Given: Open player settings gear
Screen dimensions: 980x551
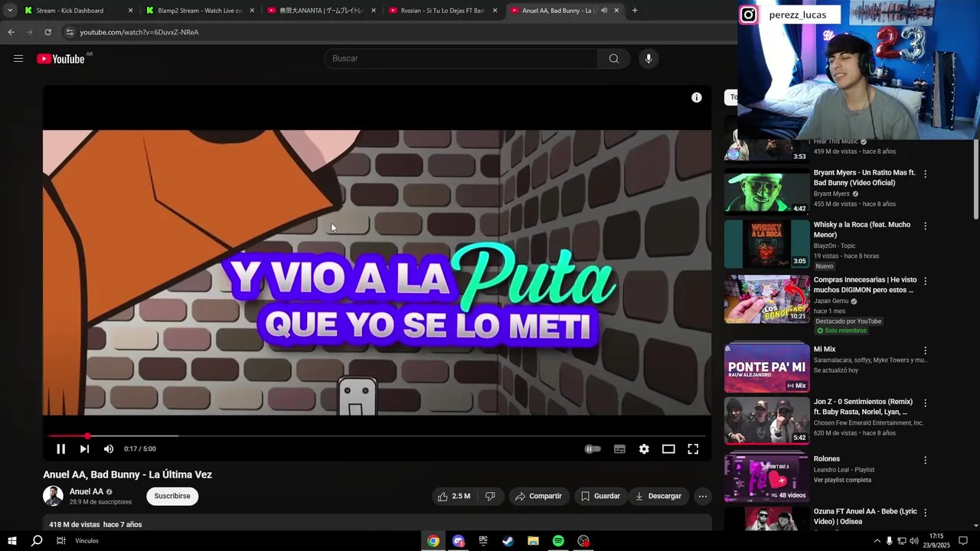Looking at the screenshot, I should pos(644,449).
